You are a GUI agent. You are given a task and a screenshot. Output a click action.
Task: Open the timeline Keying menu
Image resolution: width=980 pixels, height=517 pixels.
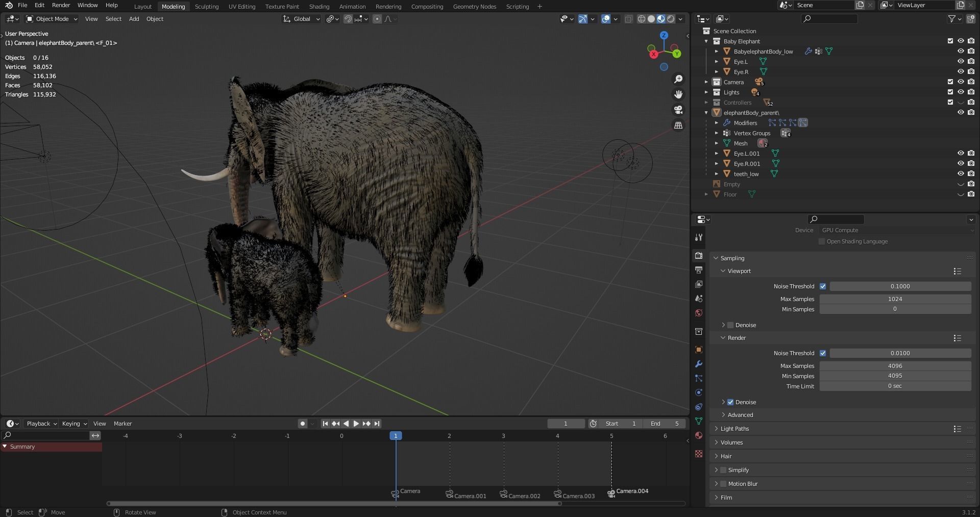tap(74, 424)
